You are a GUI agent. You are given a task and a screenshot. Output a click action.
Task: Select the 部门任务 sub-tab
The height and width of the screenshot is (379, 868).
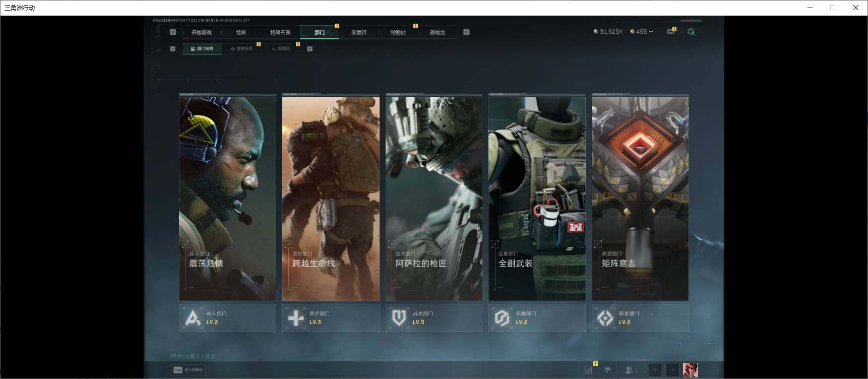(202, 49)
